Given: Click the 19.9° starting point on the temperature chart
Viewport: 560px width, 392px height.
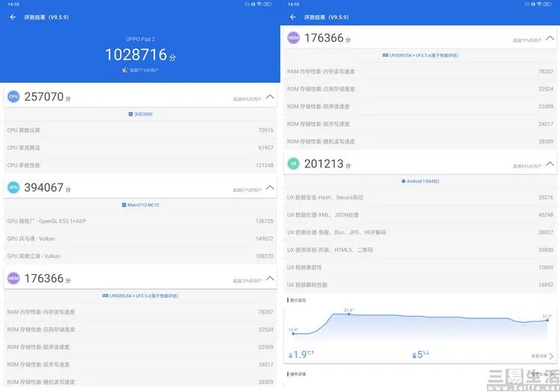Looking at the screenshot, I should pos(293,334).
